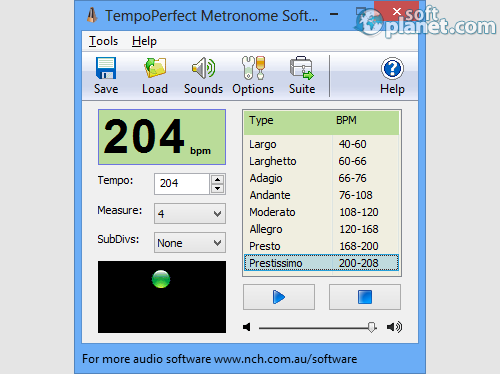Click the Tempo input field showing 204
The image size is (500, 374).
(182, 184)
